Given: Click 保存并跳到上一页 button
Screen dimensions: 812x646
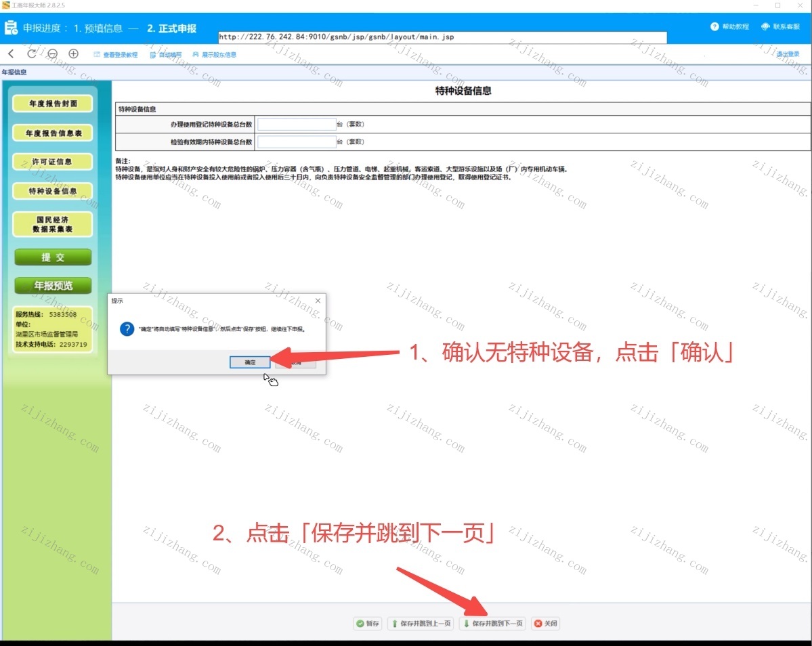Looking at the screenshot, I should pyautogui.click(x=421, y=623).
